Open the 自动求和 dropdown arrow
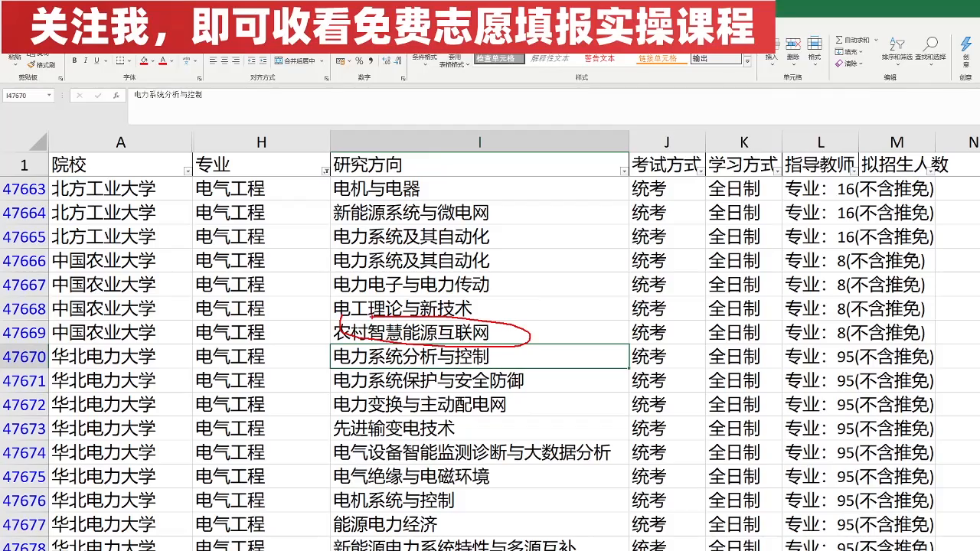Screen dimensions: 980x551 coord(876,40)
